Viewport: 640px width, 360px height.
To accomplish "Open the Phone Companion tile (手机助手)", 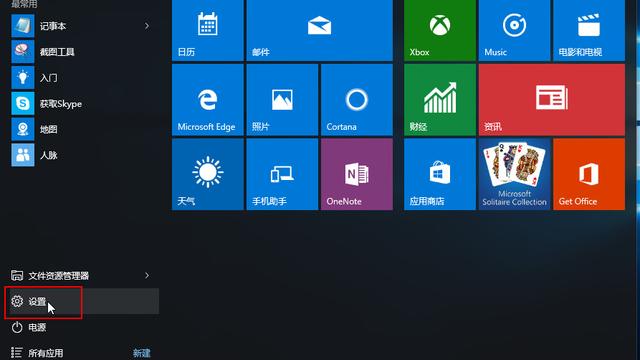I will click(282, 174).
